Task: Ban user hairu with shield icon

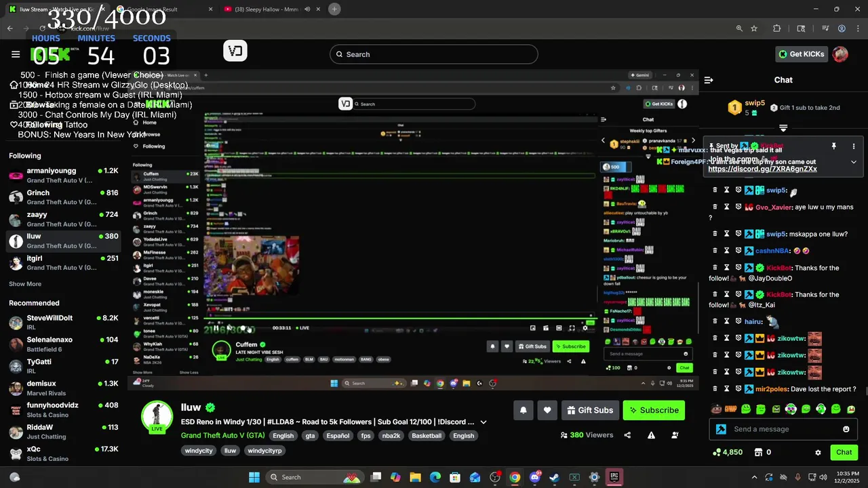Action: (x=738, y=321)
